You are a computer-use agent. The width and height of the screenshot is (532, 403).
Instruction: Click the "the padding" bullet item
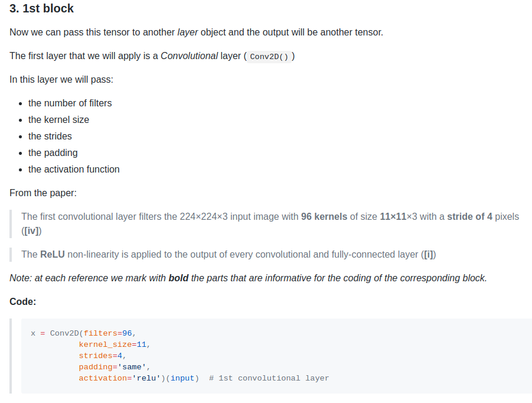(x=53, y=152)
